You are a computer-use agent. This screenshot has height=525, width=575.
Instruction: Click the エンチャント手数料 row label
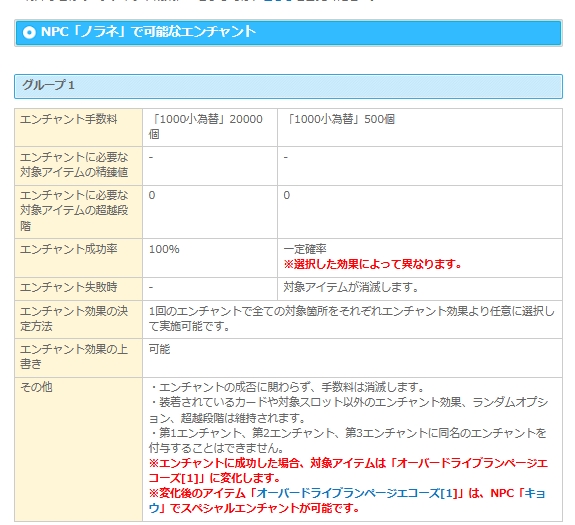coord(78,127)
